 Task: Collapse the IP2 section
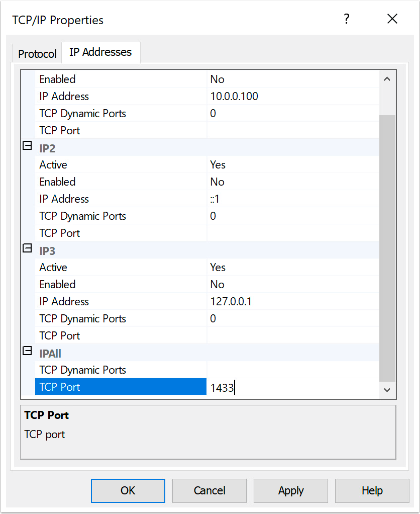point(27,147)
